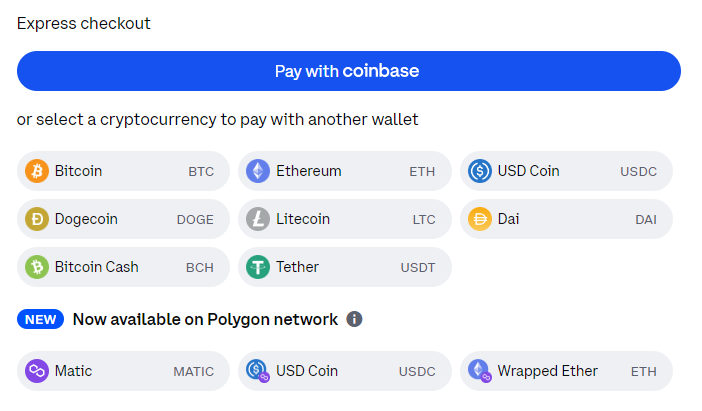This screenshot has width=702, height=411.
Task: Select the Dogecoin DOGE option
Action: (x=123, y=219)
